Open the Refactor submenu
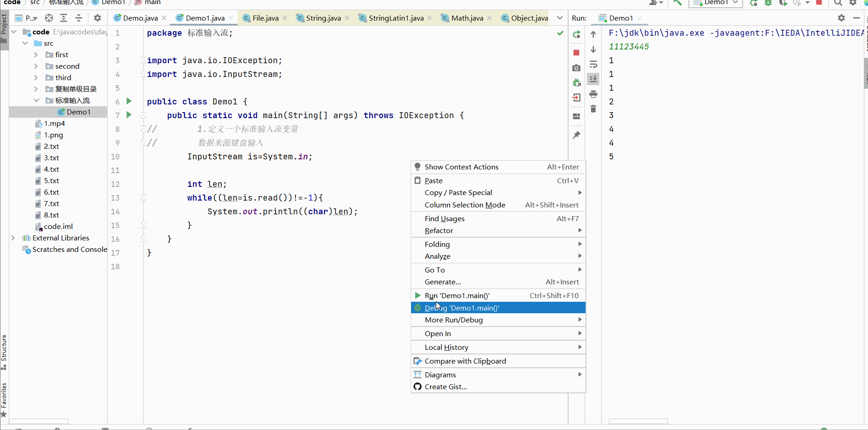 pos(498,230)
